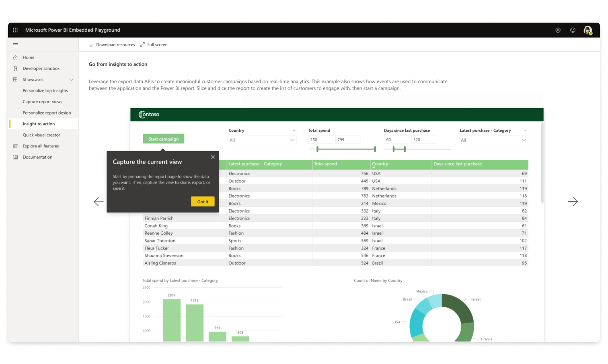This screenshot has width=608, height=364.
Task: Click Total spend minimum field 150
Action: pos(320,140)
